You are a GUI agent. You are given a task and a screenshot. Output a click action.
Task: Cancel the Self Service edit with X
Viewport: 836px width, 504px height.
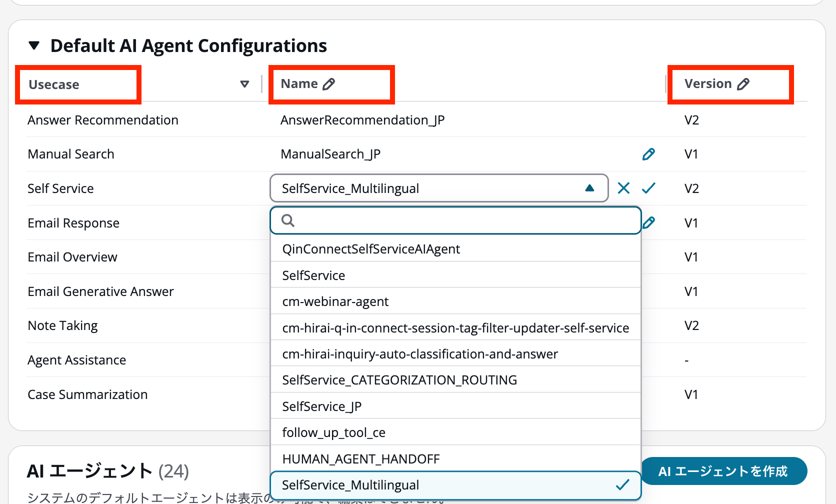[x=623, y=188]
